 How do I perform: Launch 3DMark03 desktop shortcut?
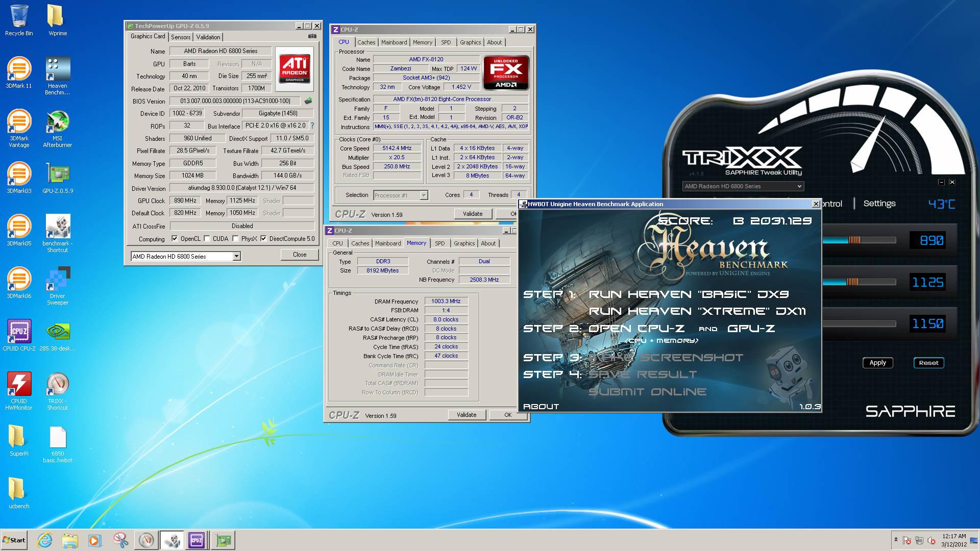(x=19, y=178)
